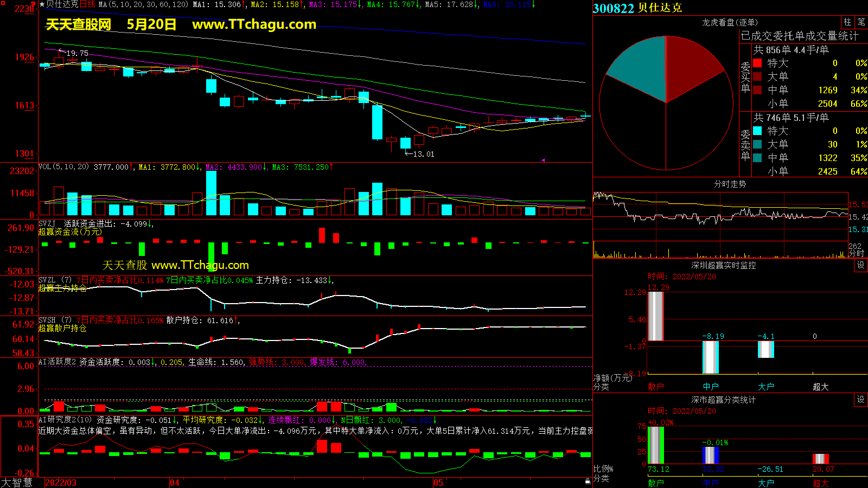
Task: Click the magenta arrow marker under the candlestick chart
Action: 542,160
